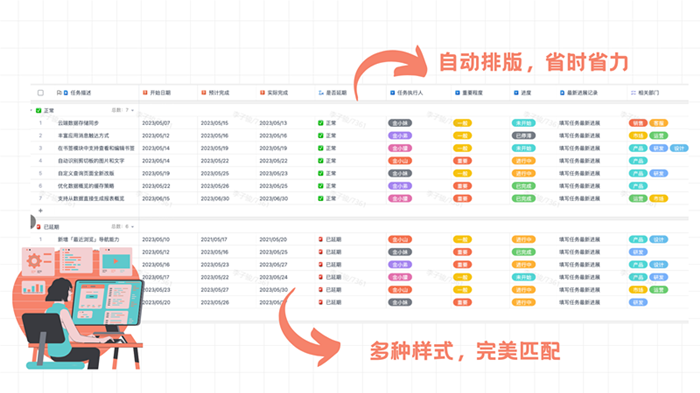Select the 丰富应用消息触达方式 task cell
This screenshot has width=700, height=393.
click(x=83, y=135)
